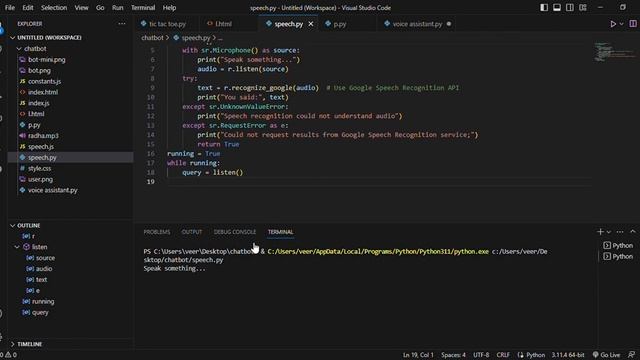The image size is (640, 360).
Task: Open customize layout icon
Action: coord(583,7)
